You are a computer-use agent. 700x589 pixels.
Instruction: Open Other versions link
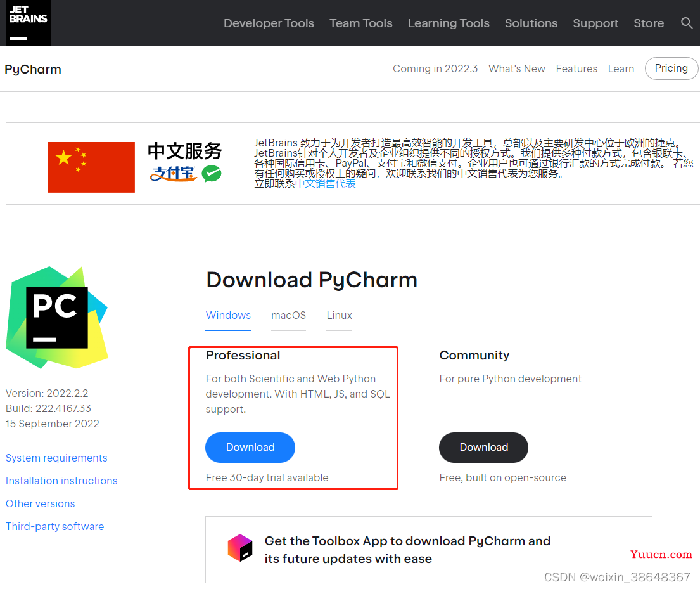point(40,503)
